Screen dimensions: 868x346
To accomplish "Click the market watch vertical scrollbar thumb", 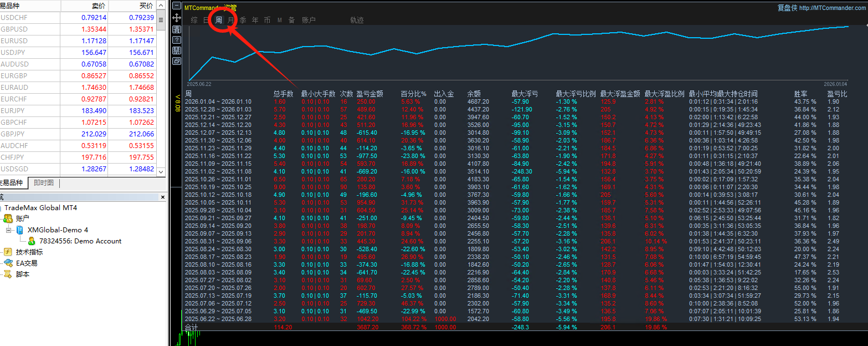I will pos(161,20).
